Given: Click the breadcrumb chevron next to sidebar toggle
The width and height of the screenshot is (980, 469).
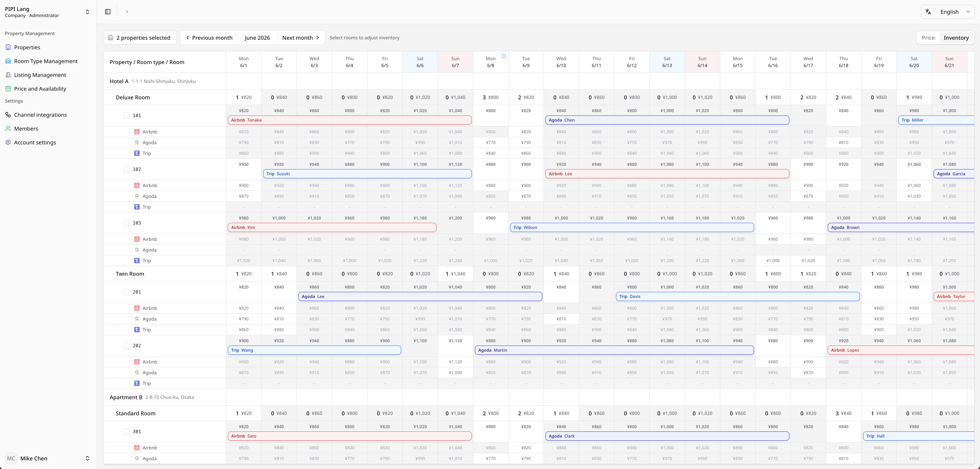Looking at the screenshot, I should point(127,12).
